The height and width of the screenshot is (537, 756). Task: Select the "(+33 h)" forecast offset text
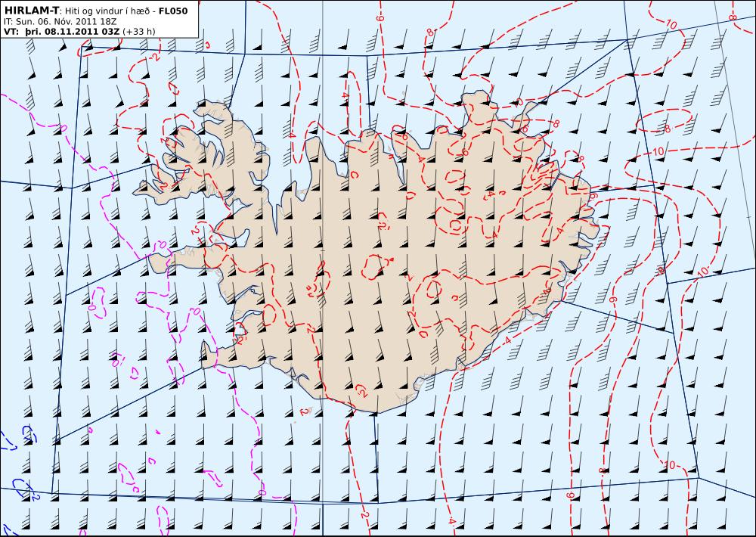(x=139, y=31)
